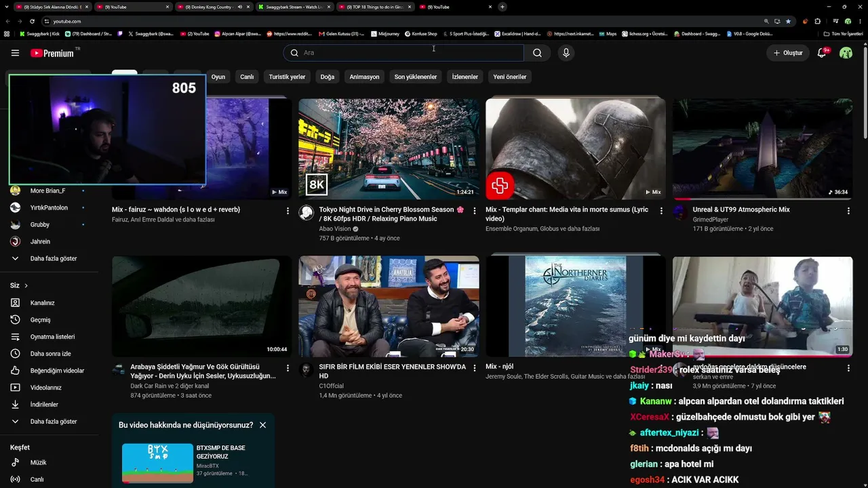
Task: Open the Konfuse Shop bookmark
Action: click(x=421, y=33)
